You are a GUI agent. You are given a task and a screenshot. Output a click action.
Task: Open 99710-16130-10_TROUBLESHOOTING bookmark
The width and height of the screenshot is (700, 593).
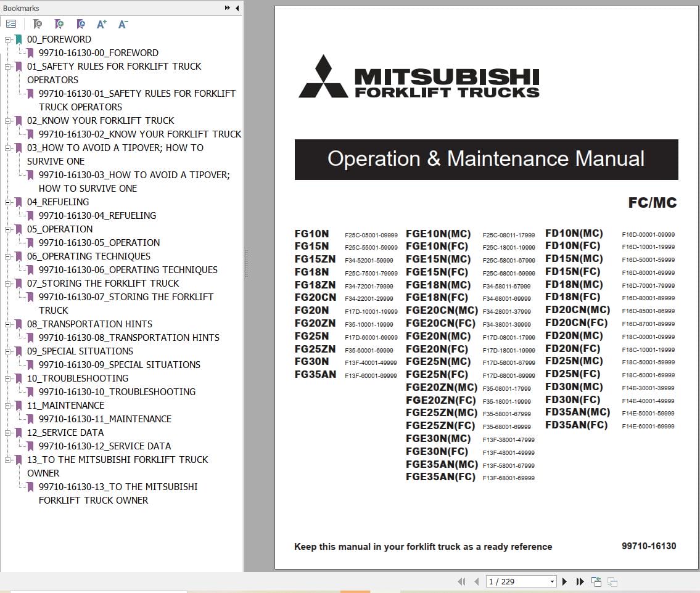click(x=117, y=392)
